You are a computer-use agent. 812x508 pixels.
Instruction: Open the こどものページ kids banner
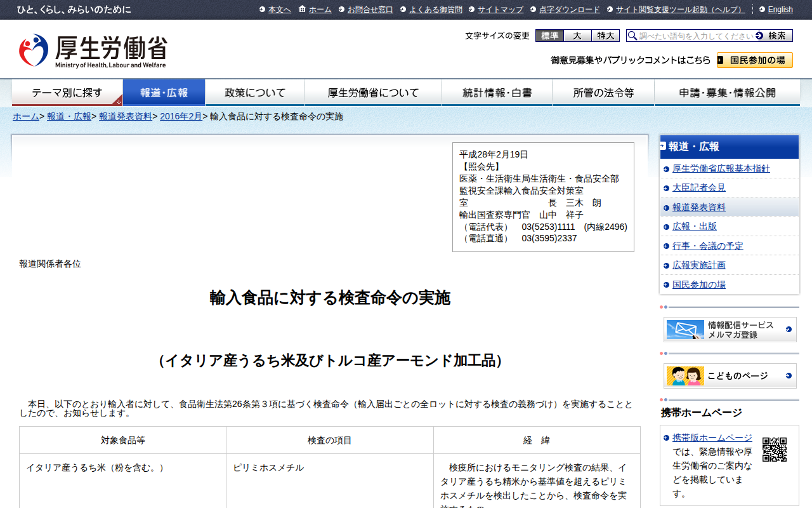(x=730, y=376)
